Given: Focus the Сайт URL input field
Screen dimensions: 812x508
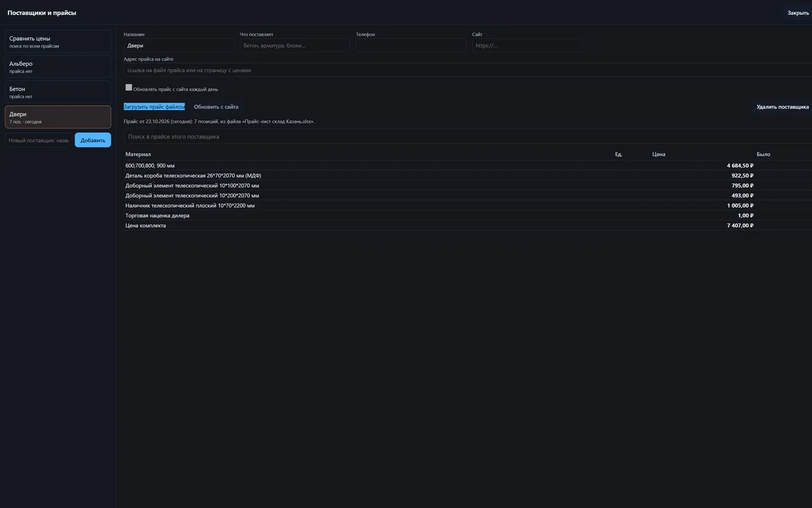Looking at the screenshot, I should point(527,46).
